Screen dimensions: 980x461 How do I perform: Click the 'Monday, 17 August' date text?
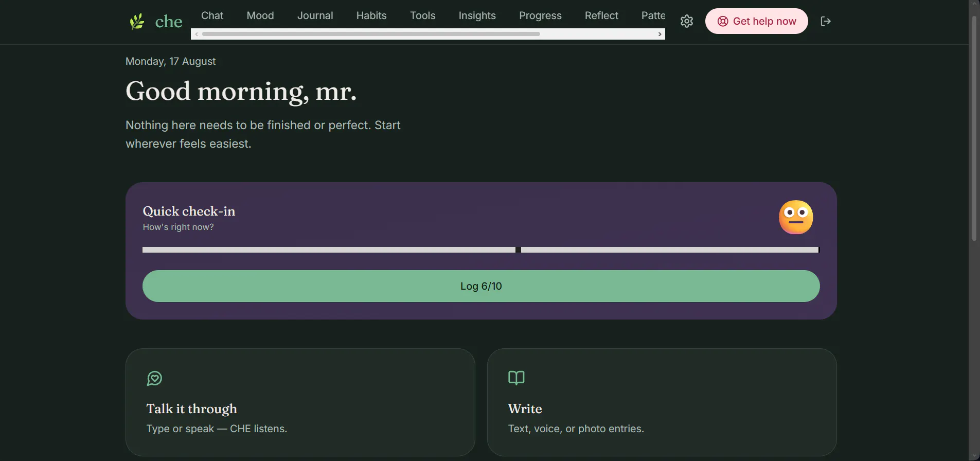point(171,61)
